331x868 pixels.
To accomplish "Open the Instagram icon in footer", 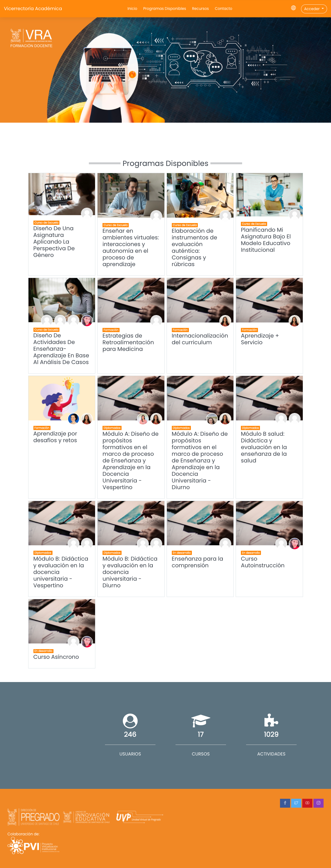I will tap(319, 803).
